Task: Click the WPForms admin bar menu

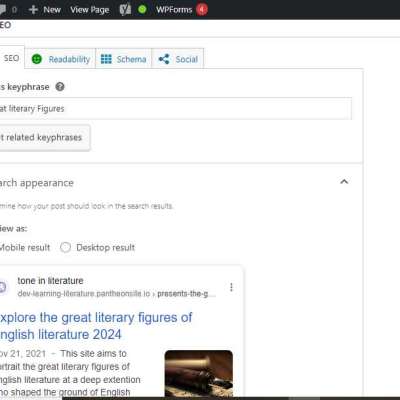Action: (x=174, y=10)
